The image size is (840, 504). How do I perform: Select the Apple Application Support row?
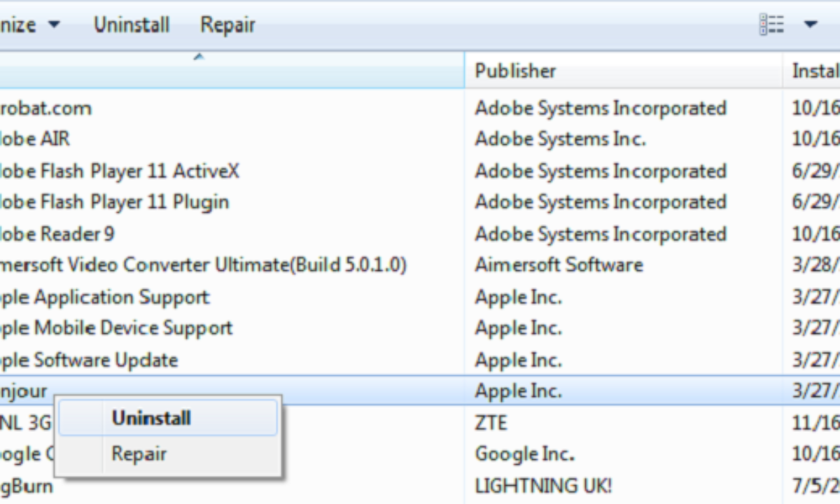pos(105,297)
